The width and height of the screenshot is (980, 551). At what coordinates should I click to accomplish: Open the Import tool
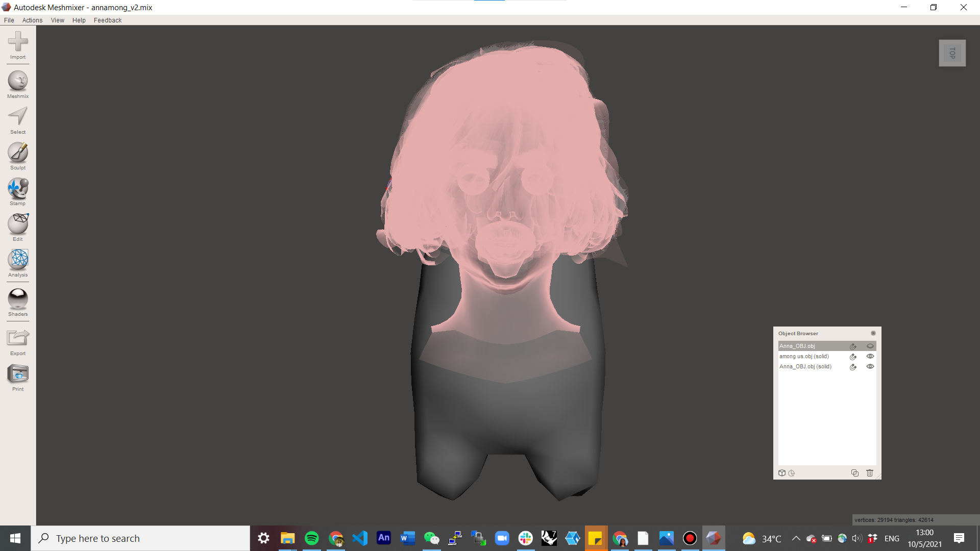click(18, 45)
